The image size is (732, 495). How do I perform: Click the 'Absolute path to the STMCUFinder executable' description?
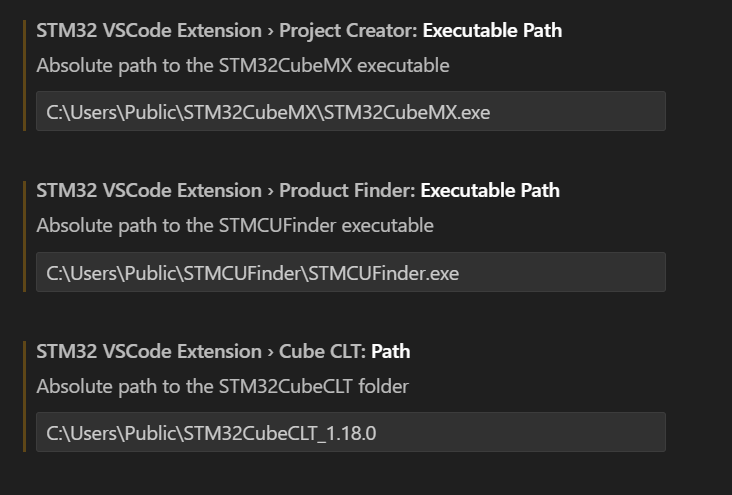(x=235, y=226)
